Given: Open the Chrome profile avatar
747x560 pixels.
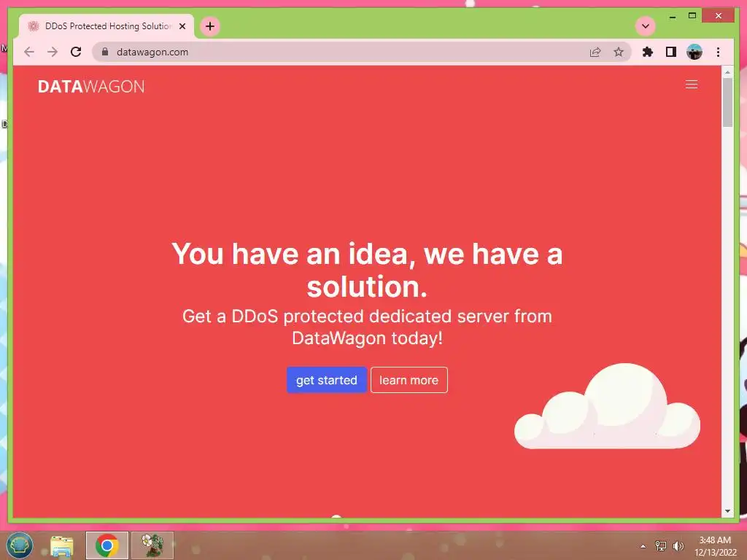Looking at the screenshot, I should coord(694,52).
